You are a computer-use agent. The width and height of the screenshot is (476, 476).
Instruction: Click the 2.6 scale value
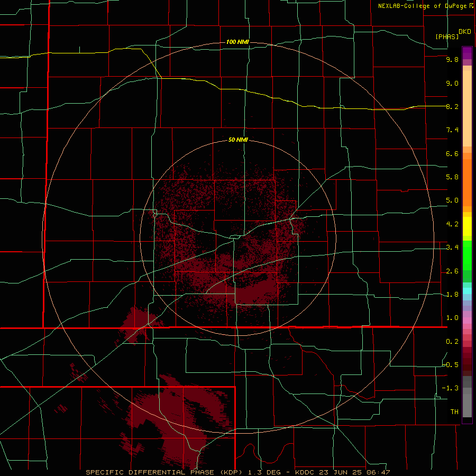(452, 271)
